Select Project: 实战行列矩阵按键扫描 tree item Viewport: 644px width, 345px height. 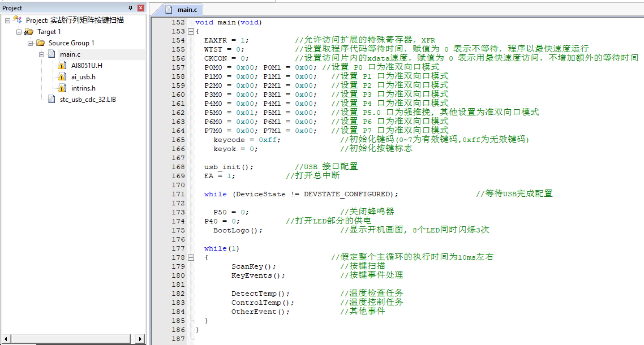click(75, 20)
